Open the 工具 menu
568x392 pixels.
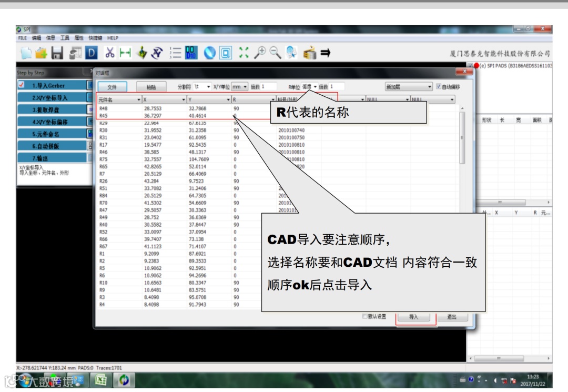pyautogui.click(x=65, y=38)
